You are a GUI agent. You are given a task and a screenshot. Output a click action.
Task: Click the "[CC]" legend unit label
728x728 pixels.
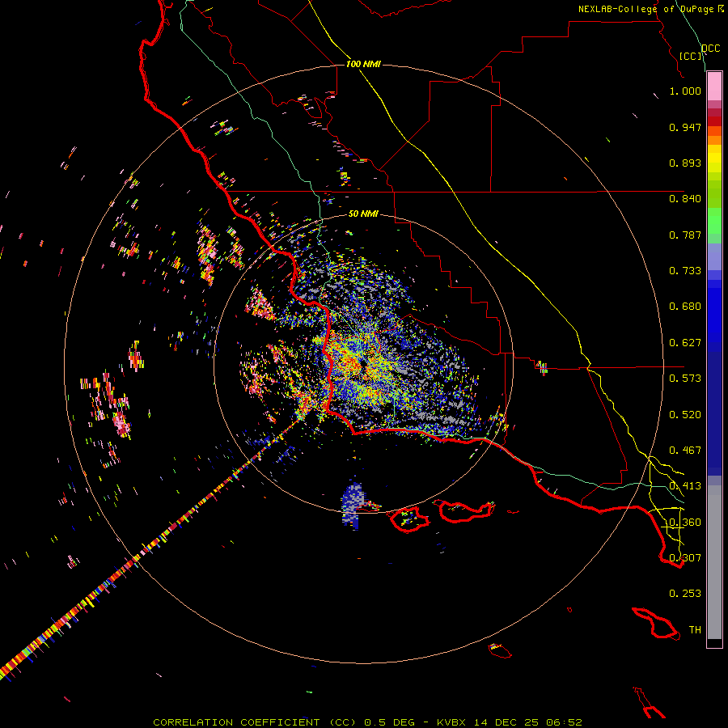pos(691,56)
